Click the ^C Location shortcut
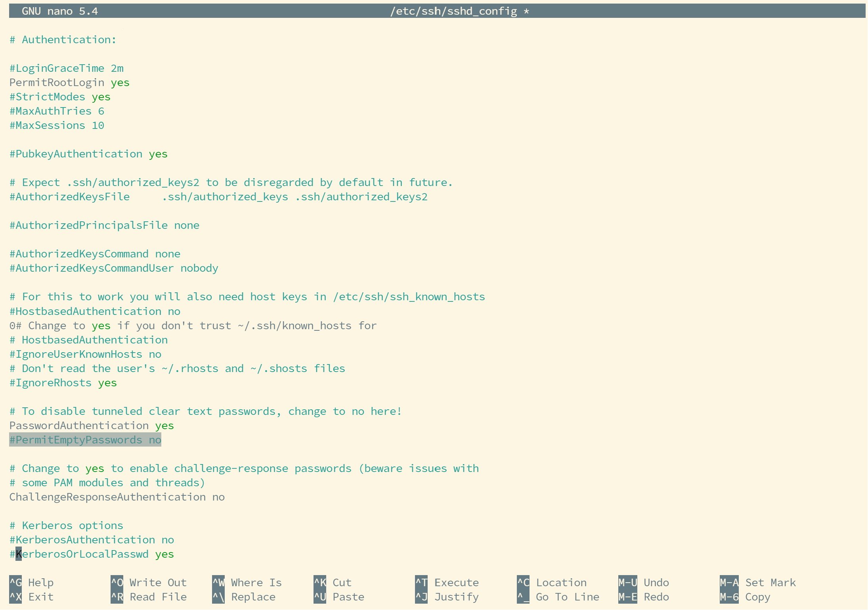This screenshot has width=868, height=610. (x=552, y=583)
